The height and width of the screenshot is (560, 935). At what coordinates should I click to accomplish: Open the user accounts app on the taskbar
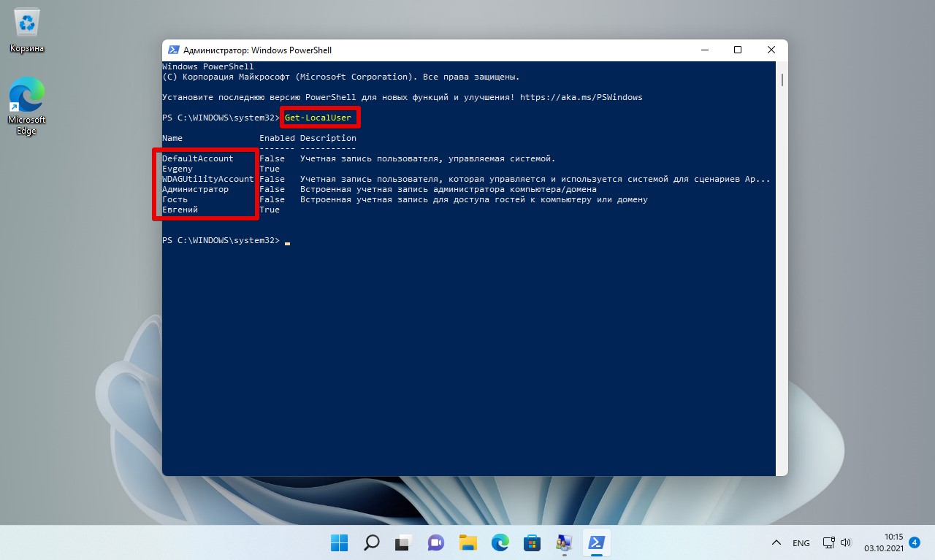[564, 542]
